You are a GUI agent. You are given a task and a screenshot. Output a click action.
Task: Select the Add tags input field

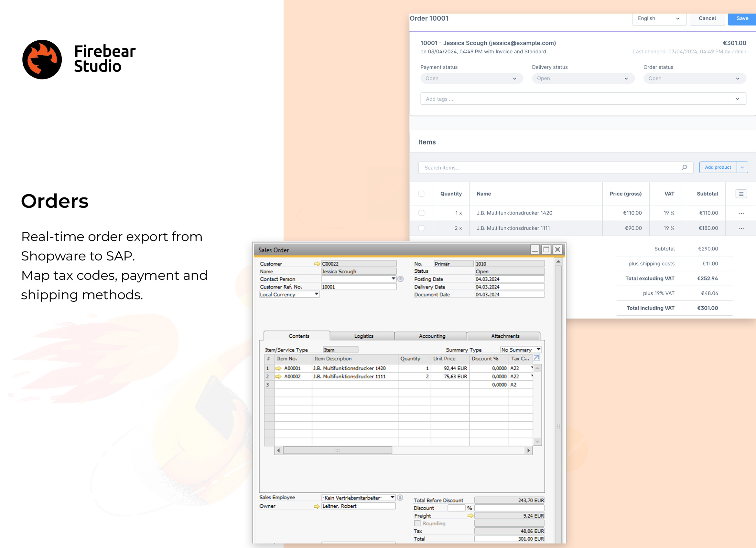click(x=580, y=99)
